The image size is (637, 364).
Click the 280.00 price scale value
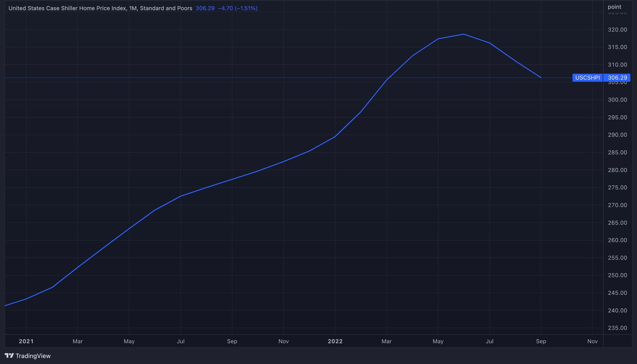tap(617, 170)
